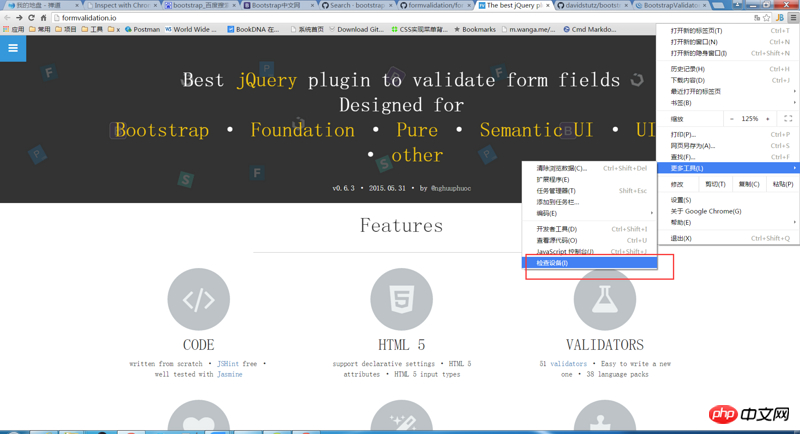Switch to the Search · bootstrap tab
The width and height of the screenshot is (800, 434).
pos(357,6)
